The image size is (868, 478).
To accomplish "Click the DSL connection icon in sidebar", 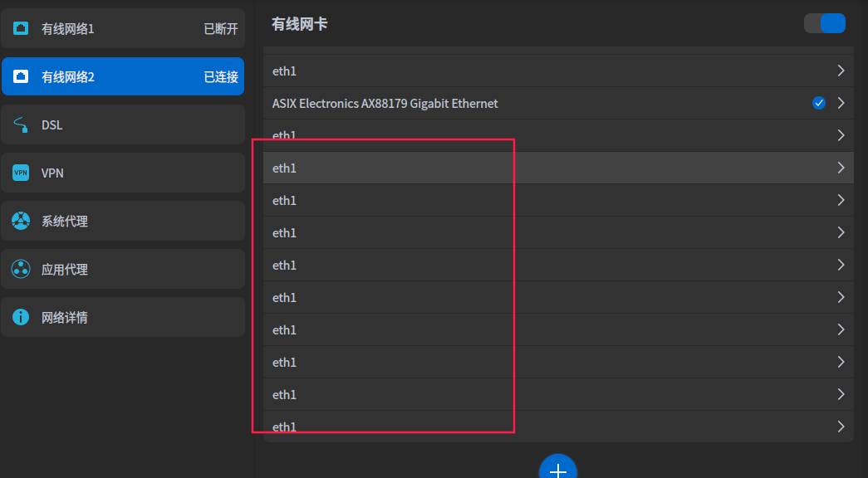I will [20, 124].
